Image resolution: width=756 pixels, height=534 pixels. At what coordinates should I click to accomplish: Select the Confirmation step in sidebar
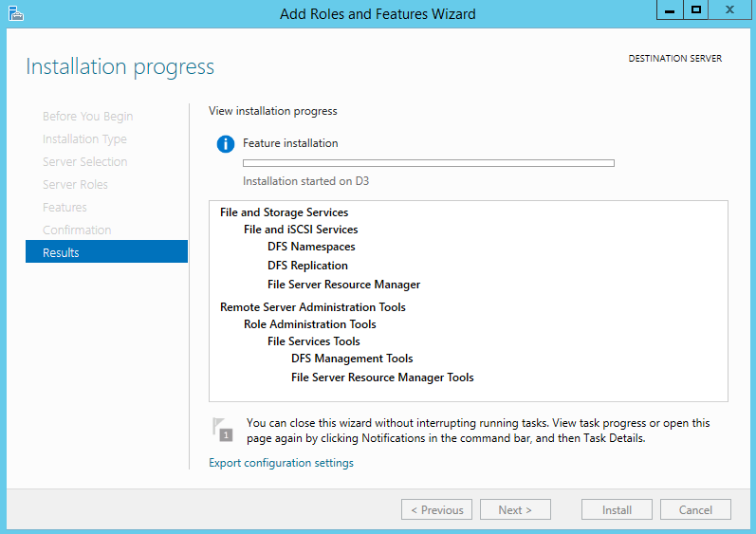point(77,230)
